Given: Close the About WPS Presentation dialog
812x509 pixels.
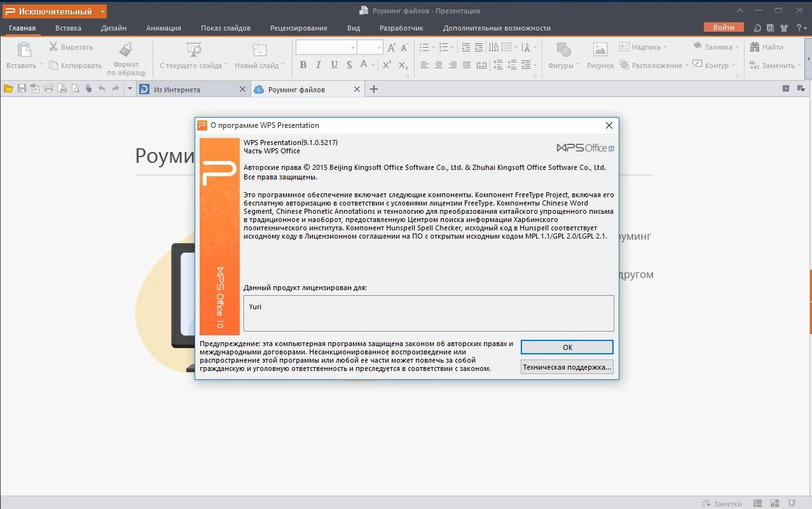Looking at the screenshot, I should [x=609, y=125].
